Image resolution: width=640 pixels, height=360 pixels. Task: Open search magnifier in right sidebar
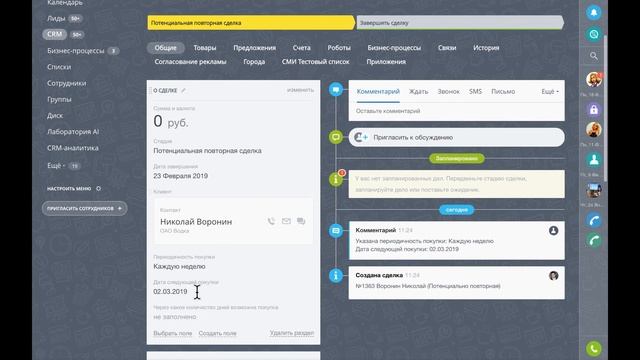[593, 56]
